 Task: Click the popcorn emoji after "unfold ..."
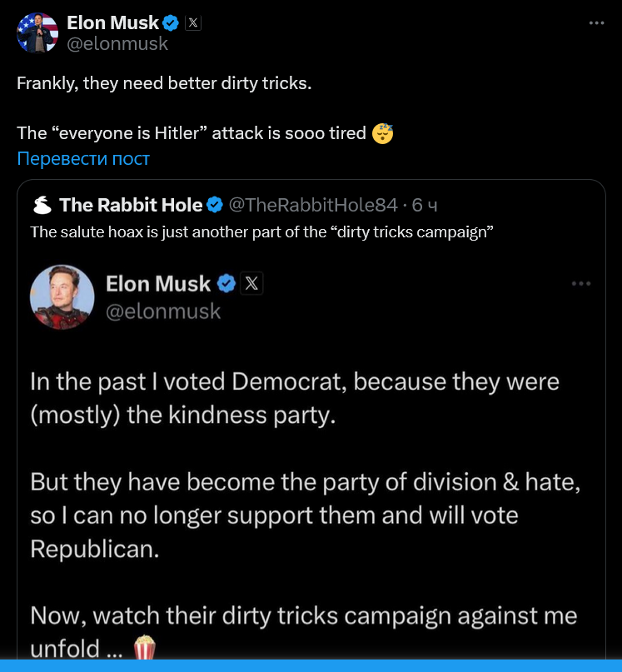point(145,648)
